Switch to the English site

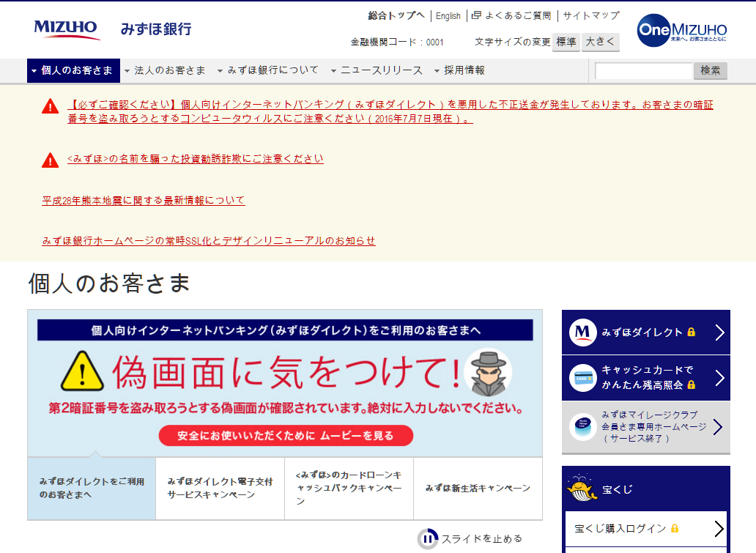point(448,16)
